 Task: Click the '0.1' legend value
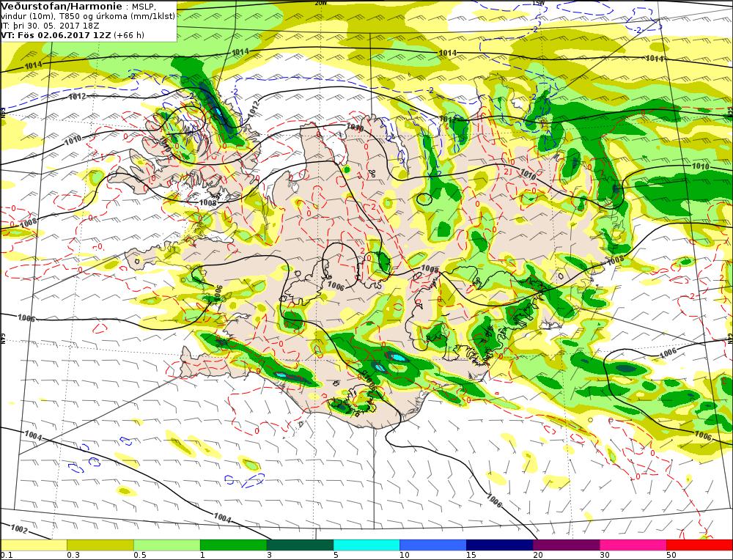6,555
